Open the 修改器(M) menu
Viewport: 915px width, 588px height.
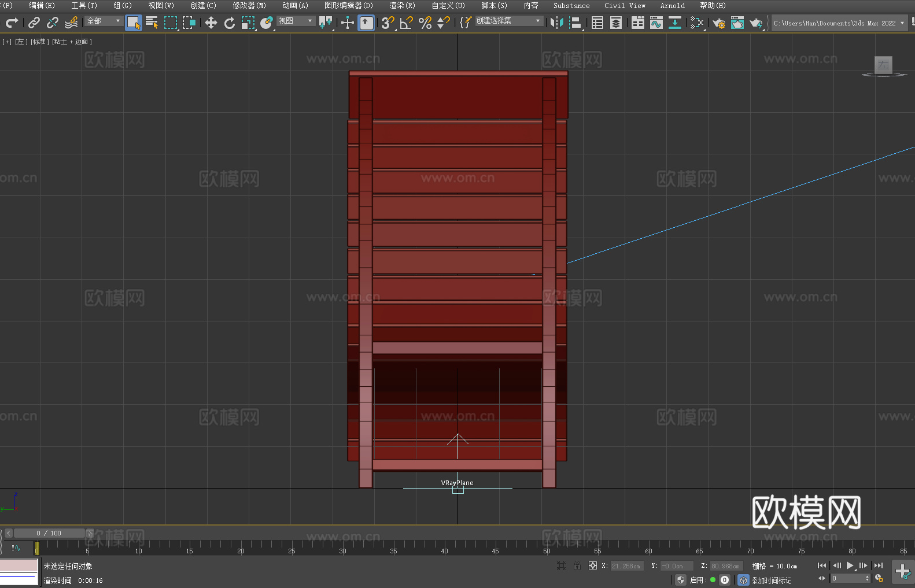[x=249, y=5]
